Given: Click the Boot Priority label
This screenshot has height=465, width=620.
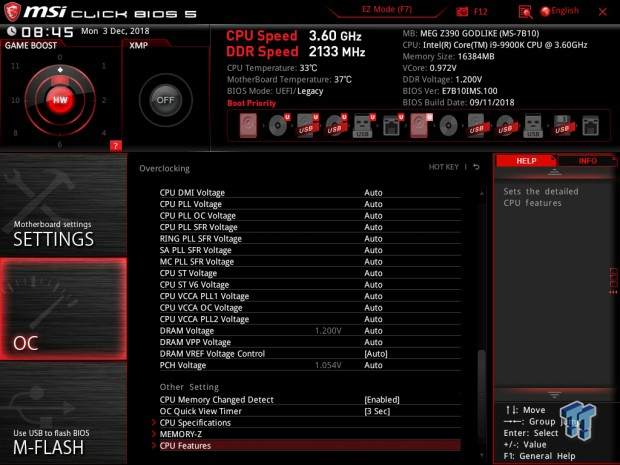Looking at the screenshot, I should [x=251, y=103].
